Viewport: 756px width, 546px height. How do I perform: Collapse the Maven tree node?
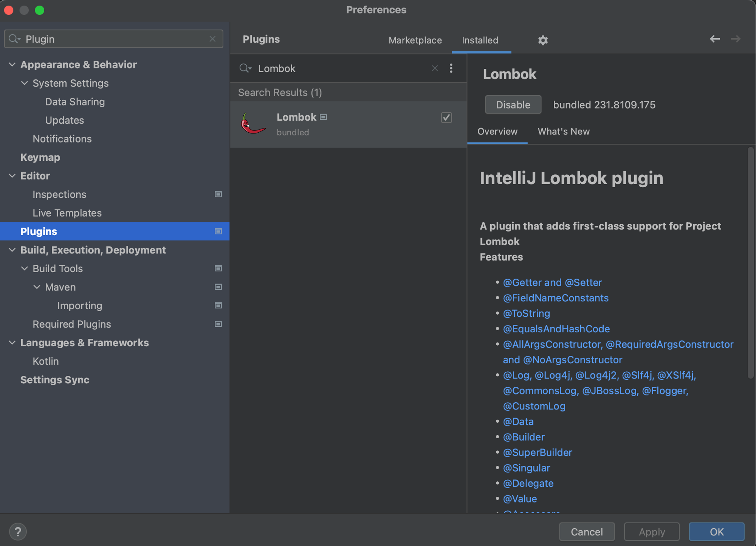click(37, 287)
